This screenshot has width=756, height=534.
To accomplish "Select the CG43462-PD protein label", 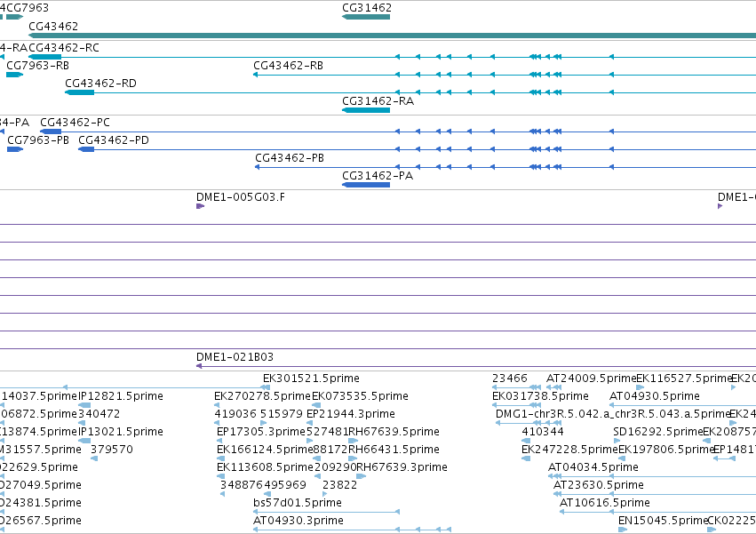I will point(114,139).
